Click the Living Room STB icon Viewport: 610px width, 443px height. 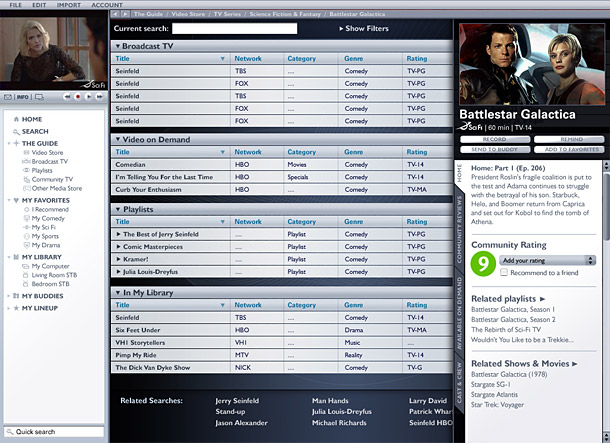(x=26, y=275)
